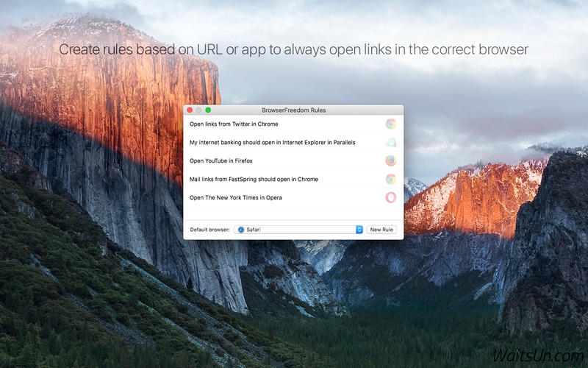Select rule "My internet banking should open in Internet Explorer in Parallels"

coord(293,142)
